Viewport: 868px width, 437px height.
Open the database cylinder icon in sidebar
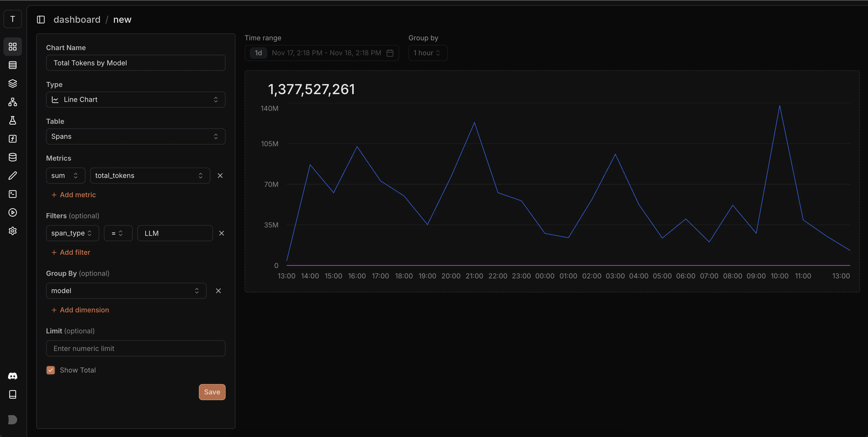pyautogui.click(x=12, y=157)
